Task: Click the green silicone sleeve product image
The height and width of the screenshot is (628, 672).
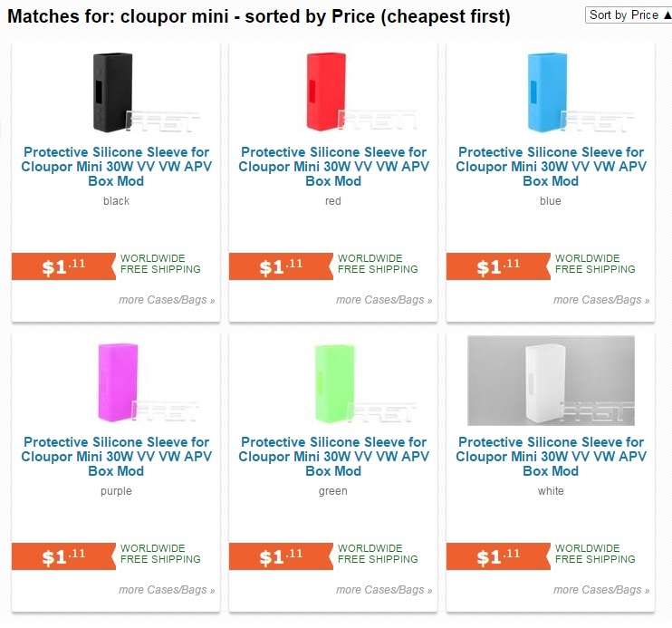Action: click(333, 381)
